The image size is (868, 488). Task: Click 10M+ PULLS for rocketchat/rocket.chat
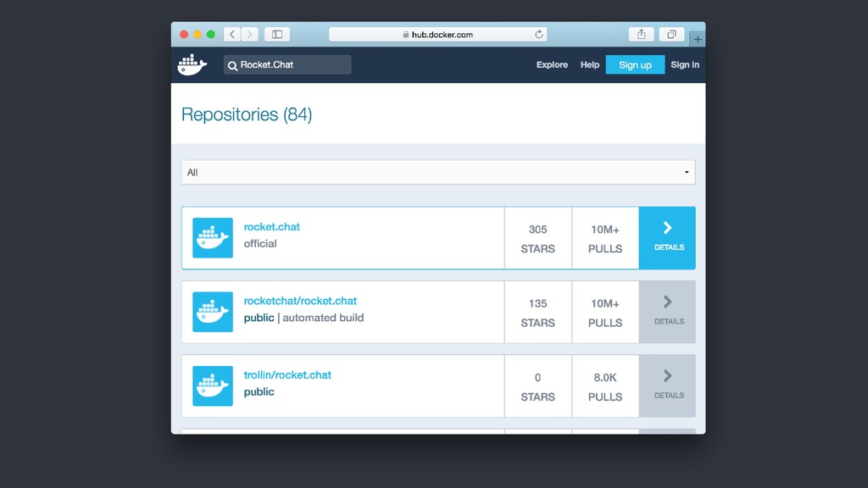pyautogui.click(x=605, y=313)
